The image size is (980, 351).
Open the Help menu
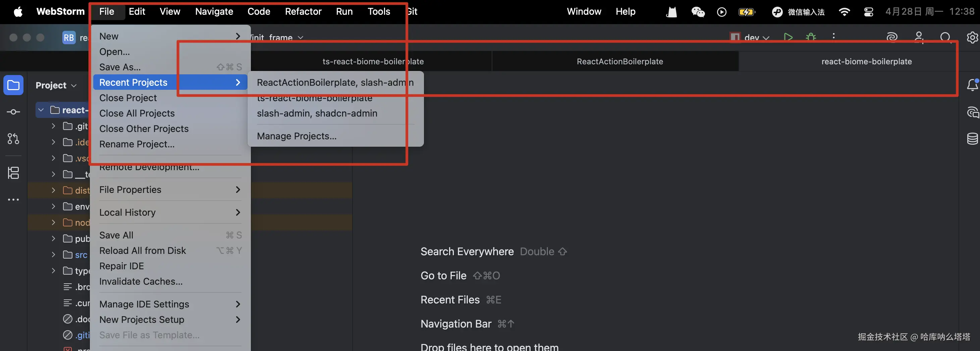click(625, 11)
